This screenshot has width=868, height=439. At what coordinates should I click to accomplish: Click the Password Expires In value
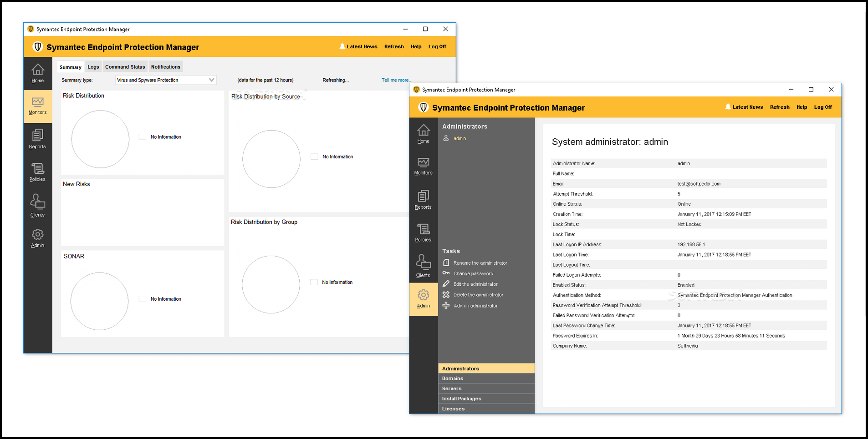coord(731,336)
